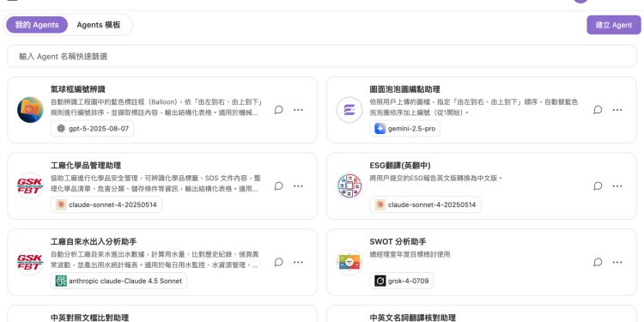644x322 pixels.
Task: Click the grok-4-0709 model tag
Action: 402,281
